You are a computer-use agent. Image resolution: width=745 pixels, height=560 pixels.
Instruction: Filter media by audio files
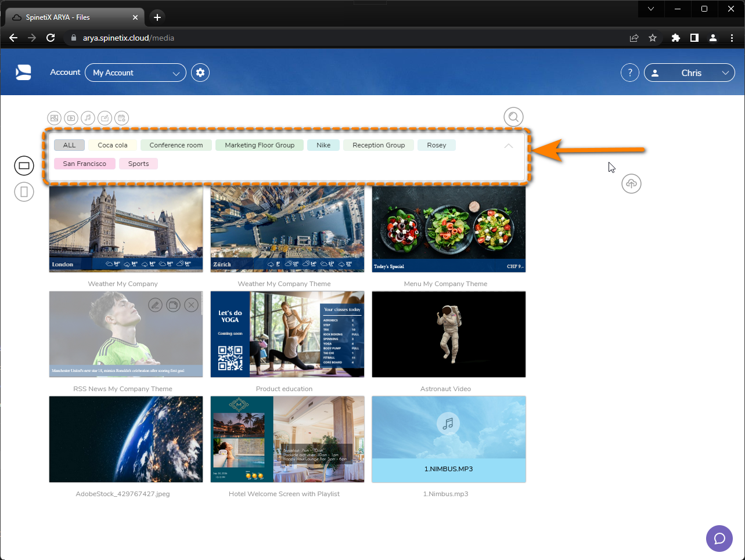(x=88, y=118)
